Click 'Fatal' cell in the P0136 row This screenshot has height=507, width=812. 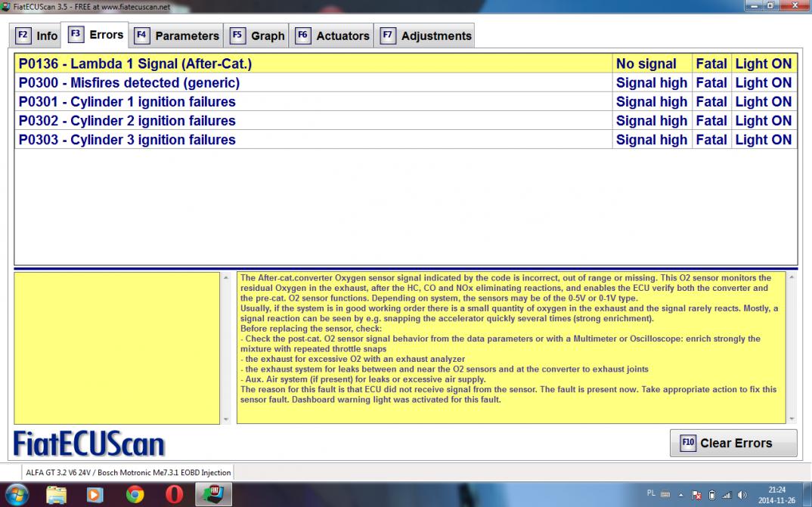711,63
